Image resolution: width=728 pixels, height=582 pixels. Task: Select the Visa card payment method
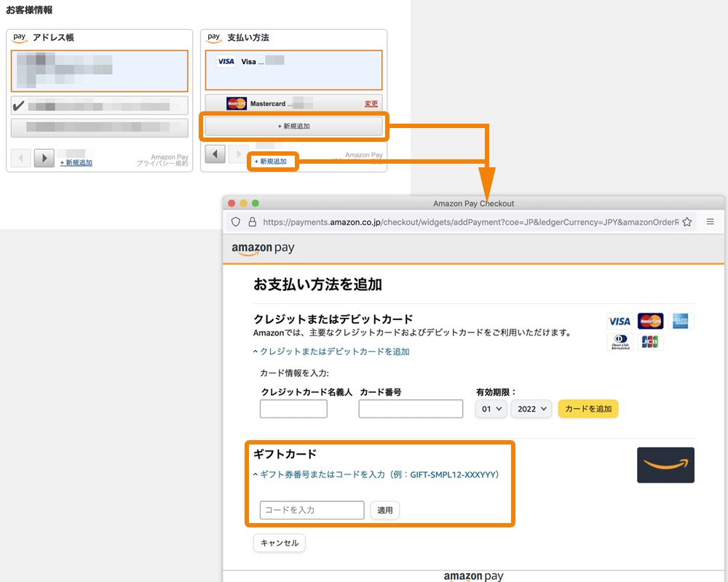point(293,70)
